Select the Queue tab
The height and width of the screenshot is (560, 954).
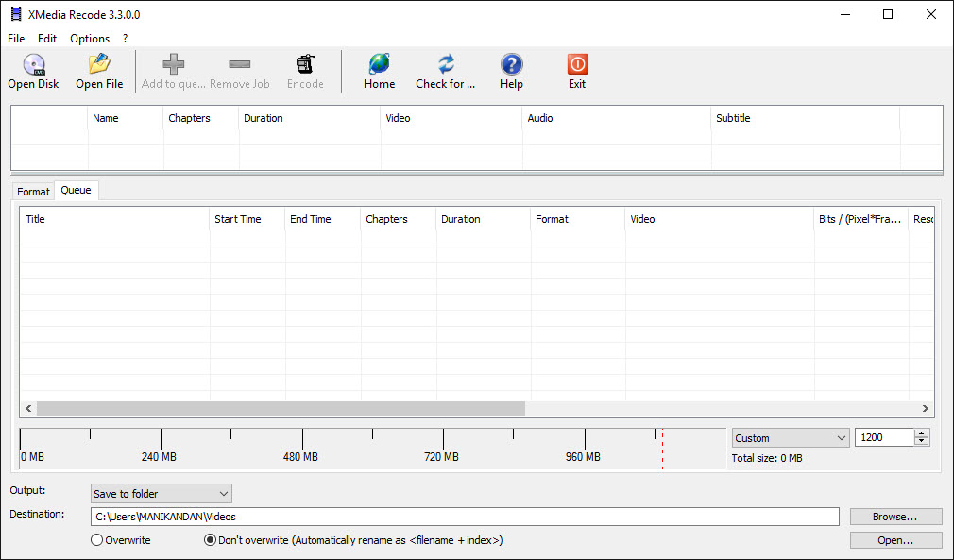coord(77,191)
